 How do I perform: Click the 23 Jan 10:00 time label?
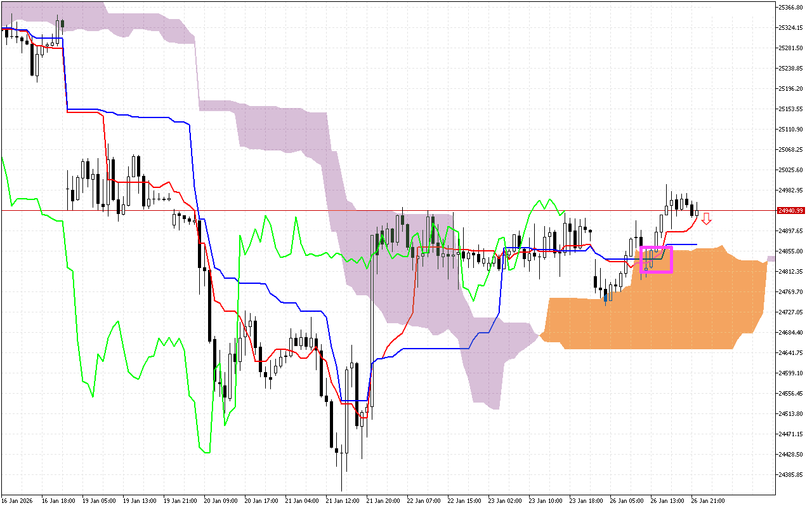coord(546,500)
